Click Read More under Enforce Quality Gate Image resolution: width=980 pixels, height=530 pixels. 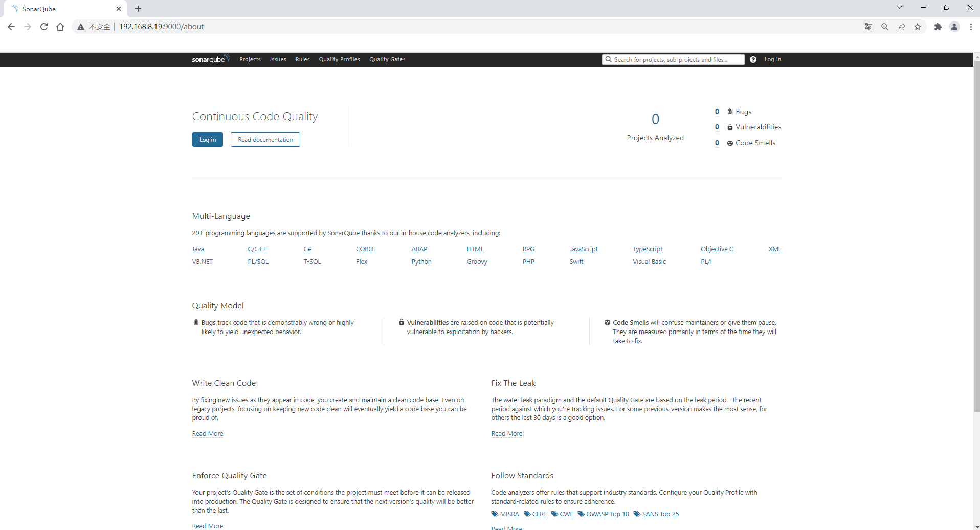[x=208, y=526]
